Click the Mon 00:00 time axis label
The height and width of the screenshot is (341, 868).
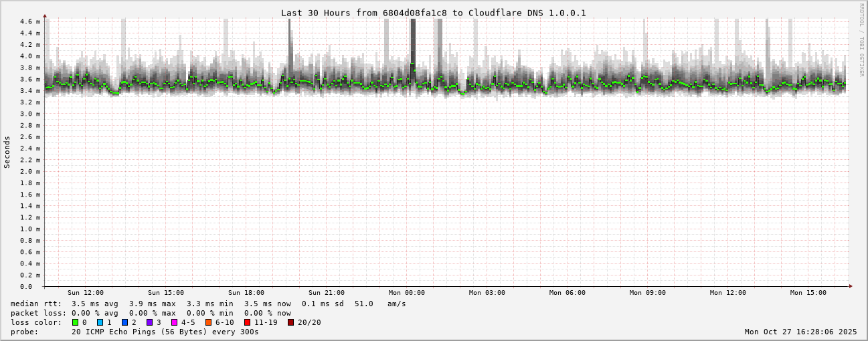coord(407,293)
